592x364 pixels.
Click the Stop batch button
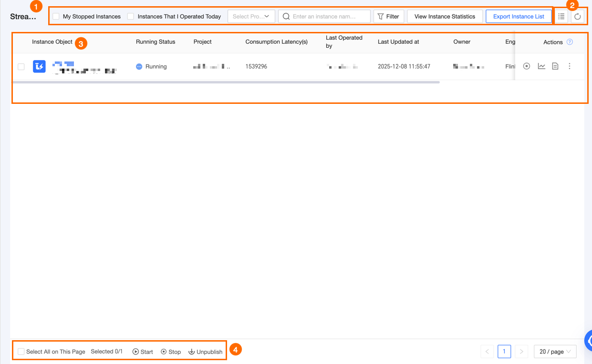[x=171, y=352]
